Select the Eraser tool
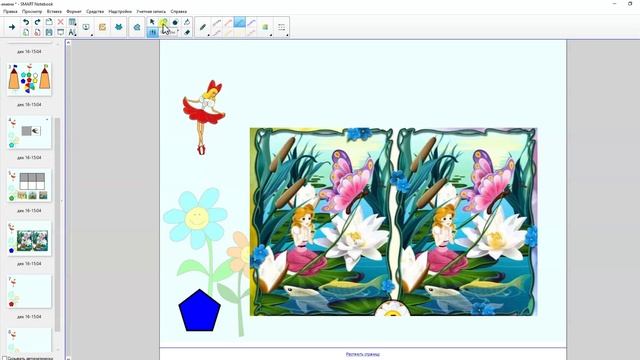Screen dimensions: 640x360 pos(187,32)
